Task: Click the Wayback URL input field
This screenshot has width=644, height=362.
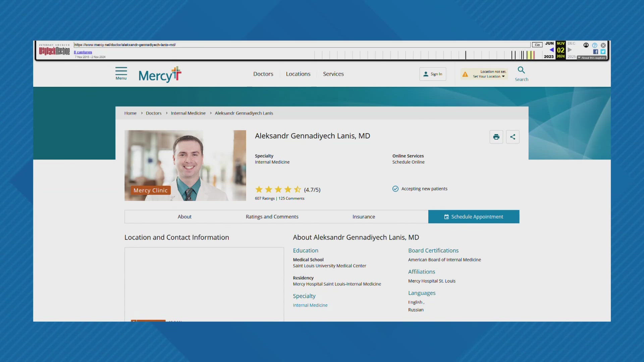Action: pyautogui.click(x=302, y=45)
